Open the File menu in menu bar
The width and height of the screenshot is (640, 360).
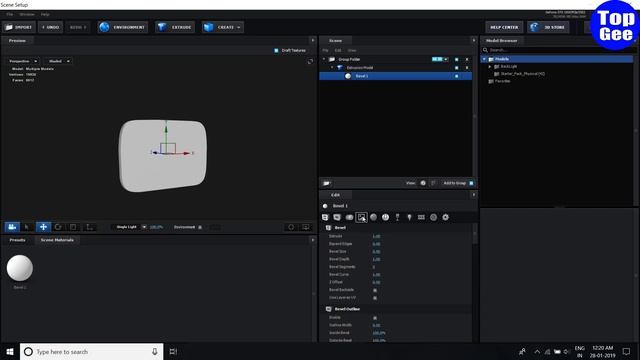click(9, 14)
